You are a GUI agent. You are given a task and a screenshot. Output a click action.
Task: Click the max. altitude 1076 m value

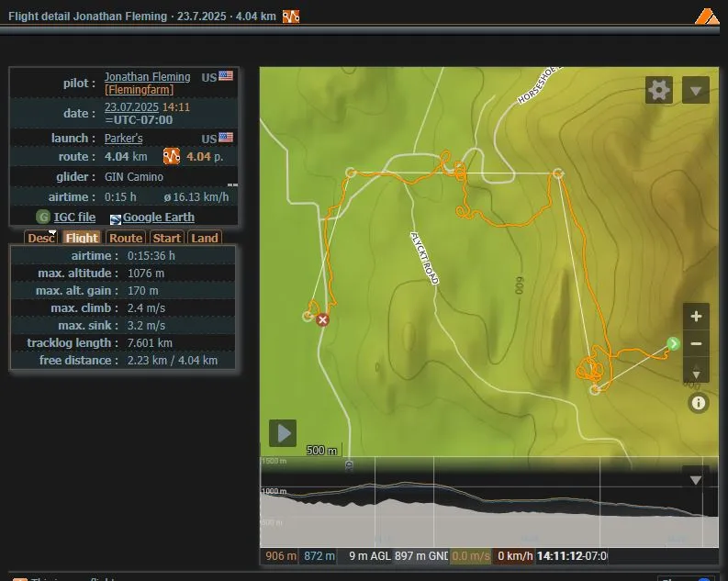(x=146, y=274)
